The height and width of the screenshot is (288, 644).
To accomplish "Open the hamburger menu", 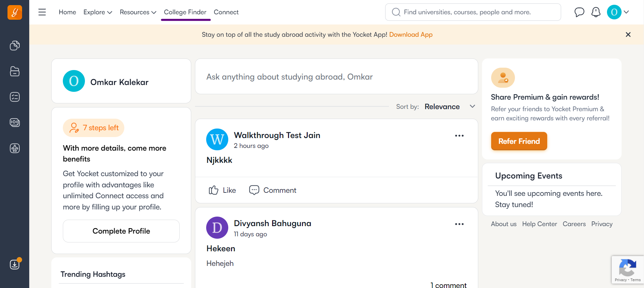I will tap(42, 12).
